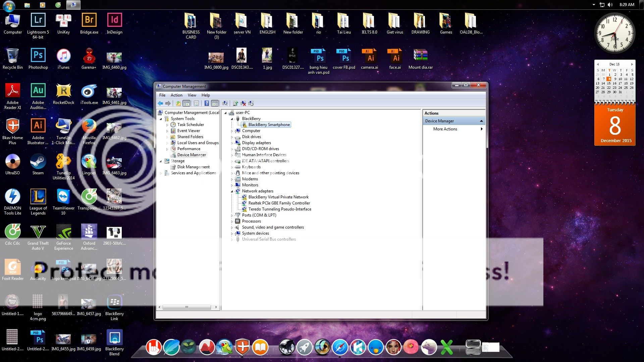
Task: Click the network icon in system tray
Action: [x=602, y=5]
